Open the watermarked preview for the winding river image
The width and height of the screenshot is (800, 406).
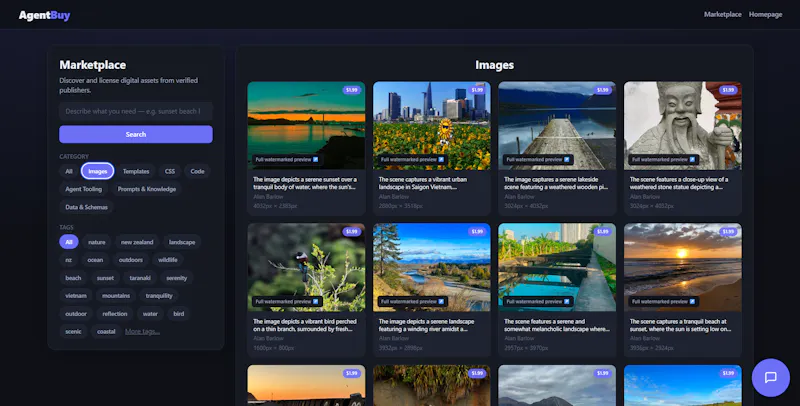(412, 301)
